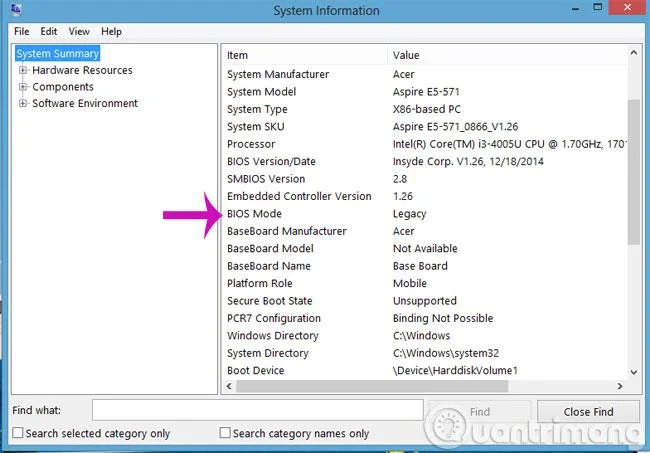Close the System Information window
Viewport: 650px width, 453px height.
click(x=627, y=7)
